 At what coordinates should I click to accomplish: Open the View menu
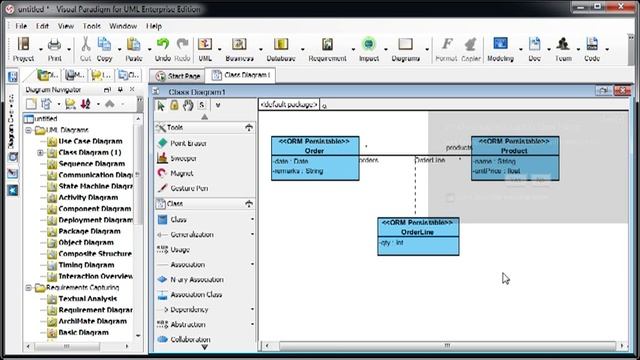tap(66, 26)
